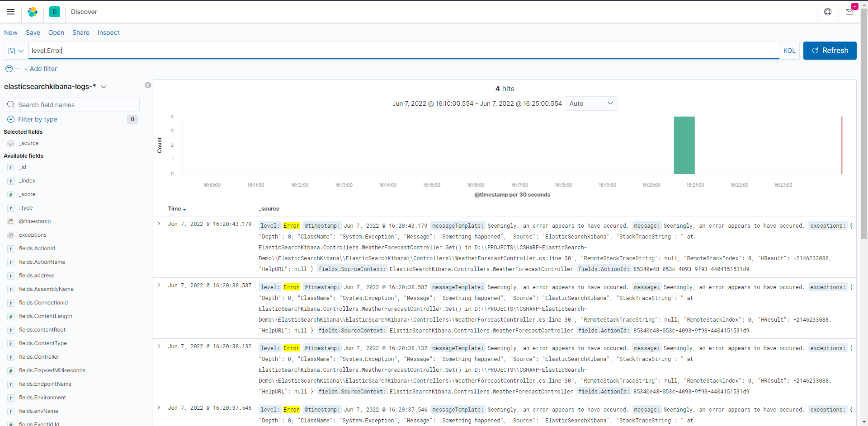
Task: Open the saved query menu icon
Action: 16,51
